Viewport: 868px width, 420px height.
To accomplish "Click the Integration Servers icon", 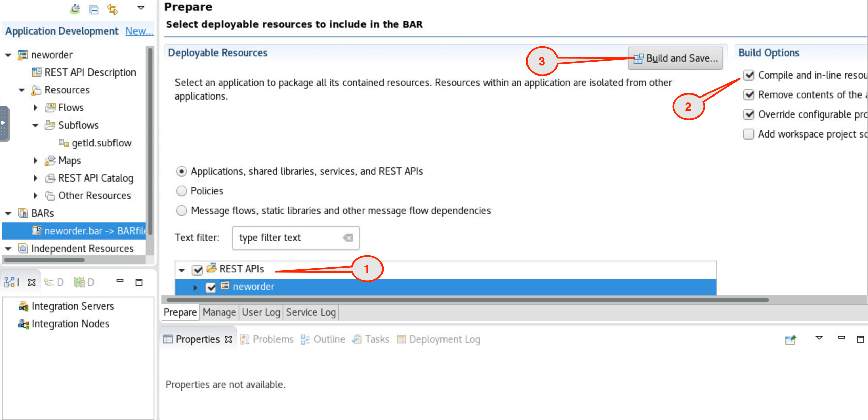I will tap(23, 306).
